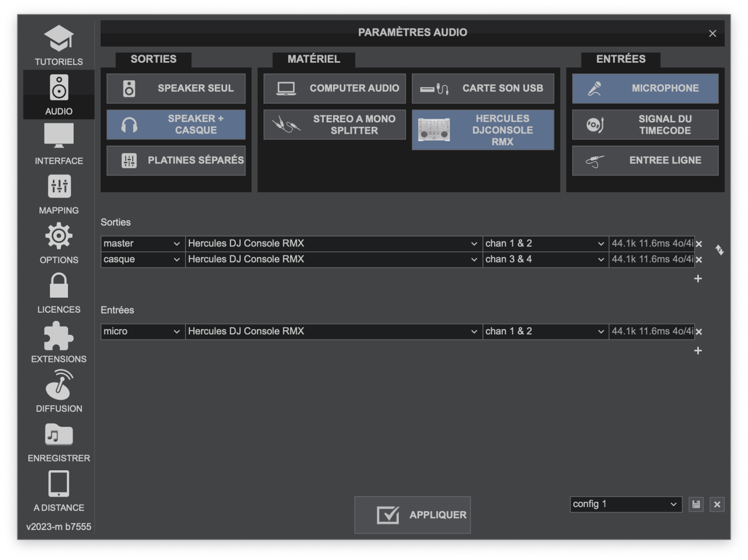Screen dimensions: 748x560
Task: Click the swap outputs arrows icon
Action: [719, 250]
